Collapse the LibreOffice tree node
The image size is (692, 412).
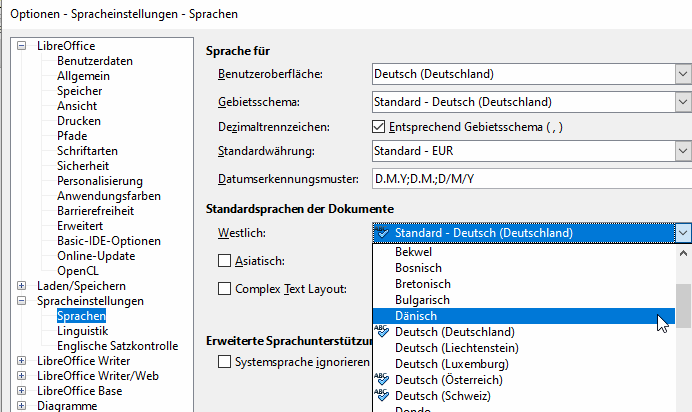21,45
